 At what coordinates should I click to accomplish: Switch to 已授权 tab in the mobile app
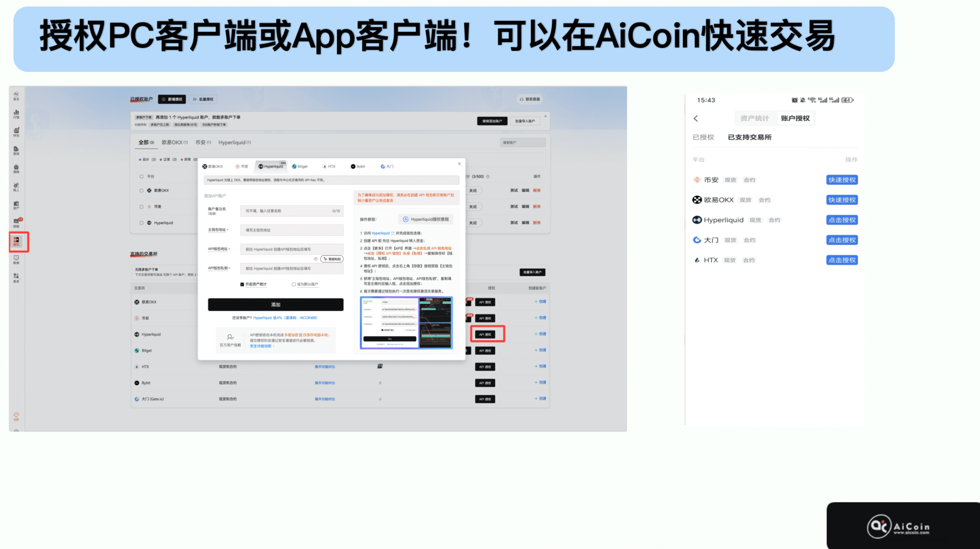703,137
